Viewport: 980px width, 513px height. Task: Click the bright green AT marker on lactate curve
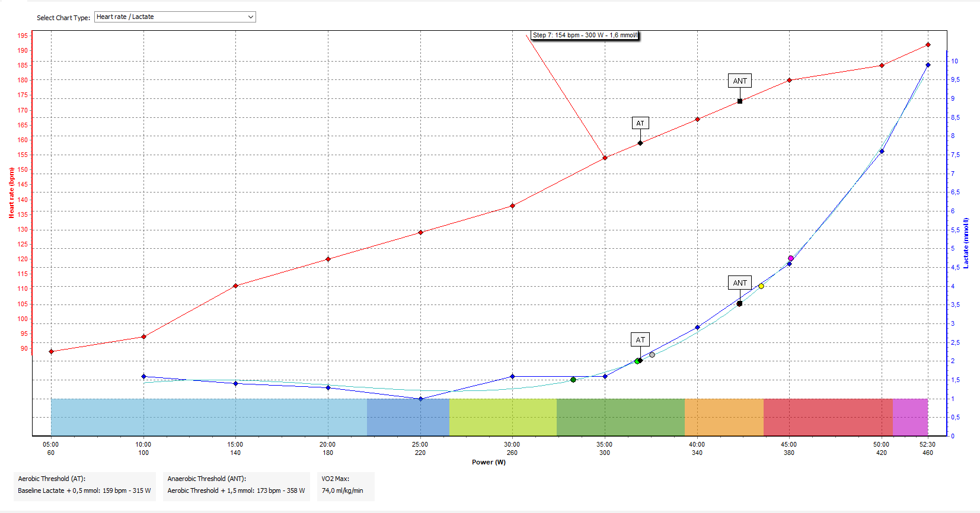coord(637,361)
